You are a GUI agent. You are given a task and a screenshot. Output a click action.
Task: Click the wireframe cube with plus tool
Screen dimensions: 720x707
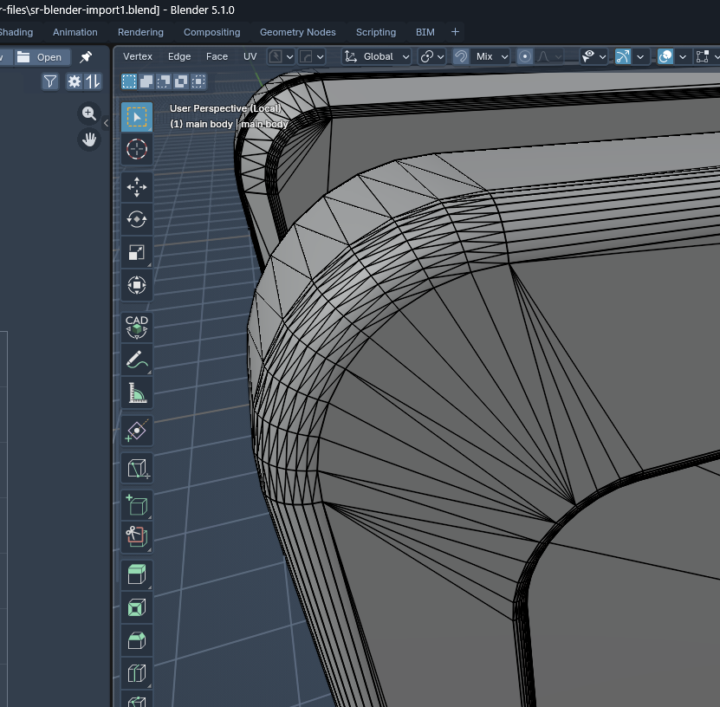[137, 469]
